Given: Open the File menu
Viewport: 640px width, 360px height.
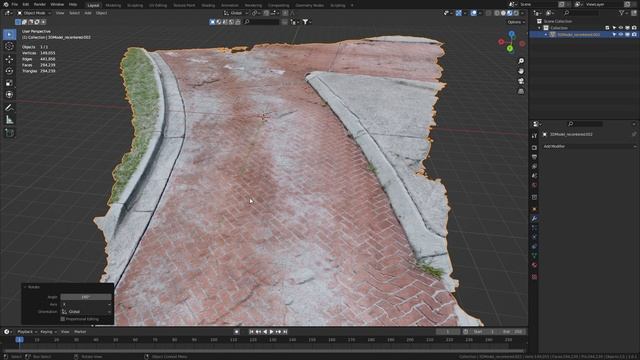Looking at the screenshot, I should coord(15,4).
